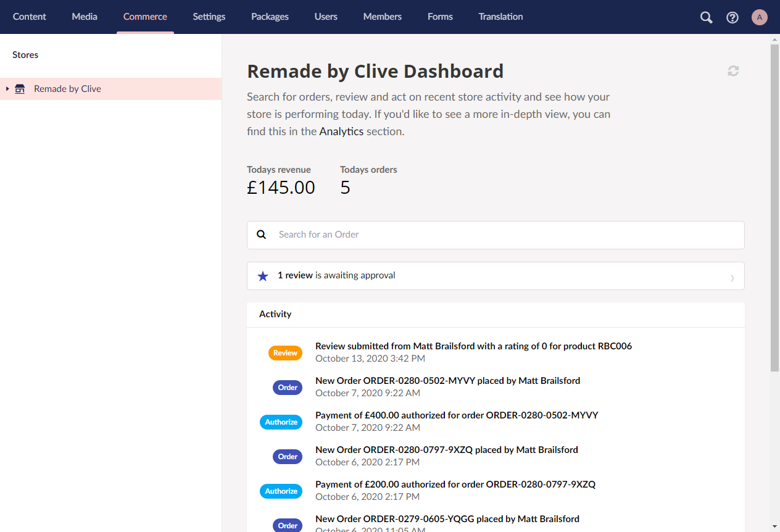The width and height of the screenshot is (780, 532).
Task: Click the star icon for reviews awaiting approval
Action: [x=263, y=276]
